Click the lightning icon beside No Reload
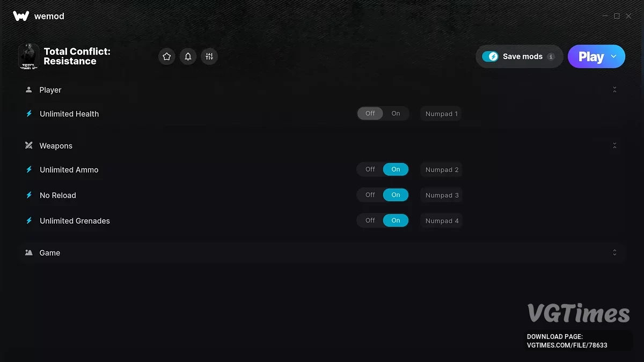644x362 pixels. (x=29, y=195)
